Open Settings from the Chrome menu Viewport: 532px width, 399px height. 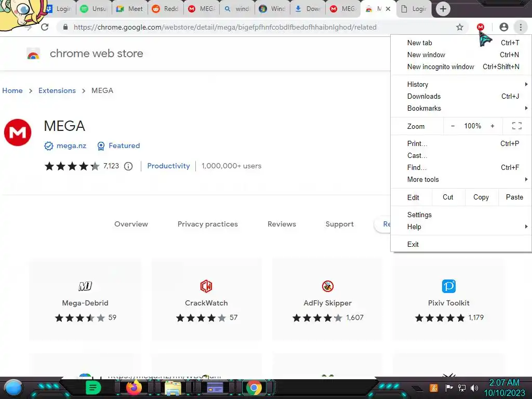tap(461, 215)
